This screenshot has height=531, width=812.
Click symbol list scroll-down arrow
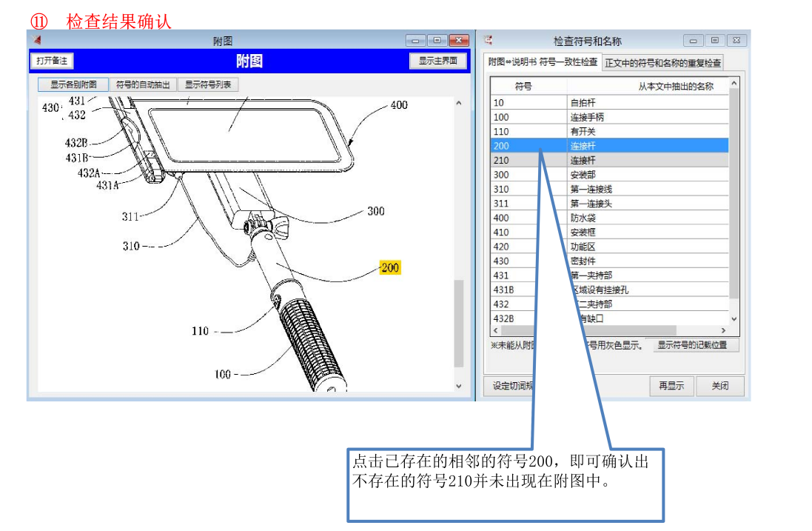[734, 319]
